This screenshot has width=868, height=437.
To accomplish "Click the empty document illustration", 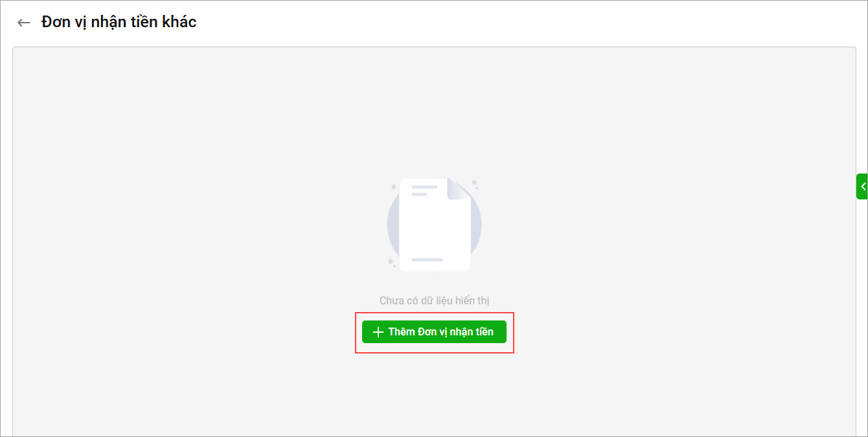I will [x=434, y=224].
